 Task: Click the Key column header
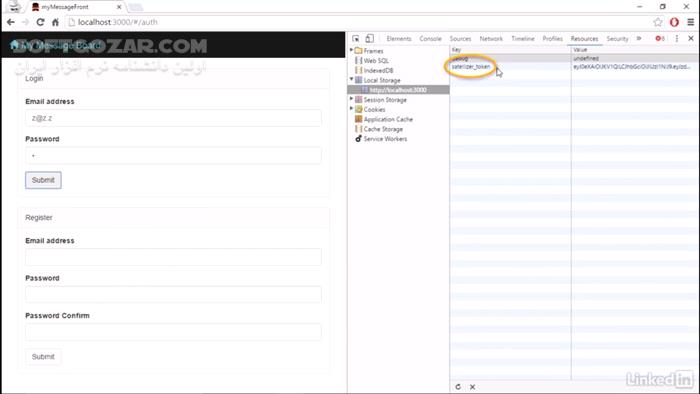click(510, 50)
